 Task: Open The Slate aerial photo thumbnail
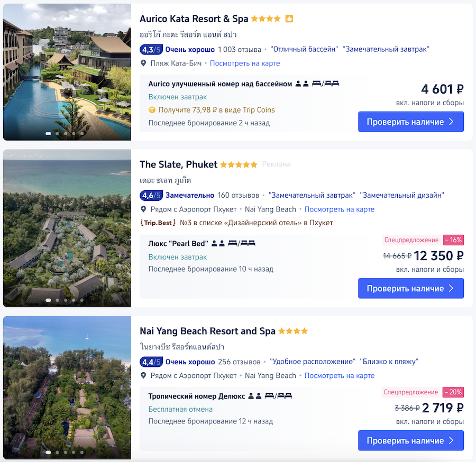(67, 228)
